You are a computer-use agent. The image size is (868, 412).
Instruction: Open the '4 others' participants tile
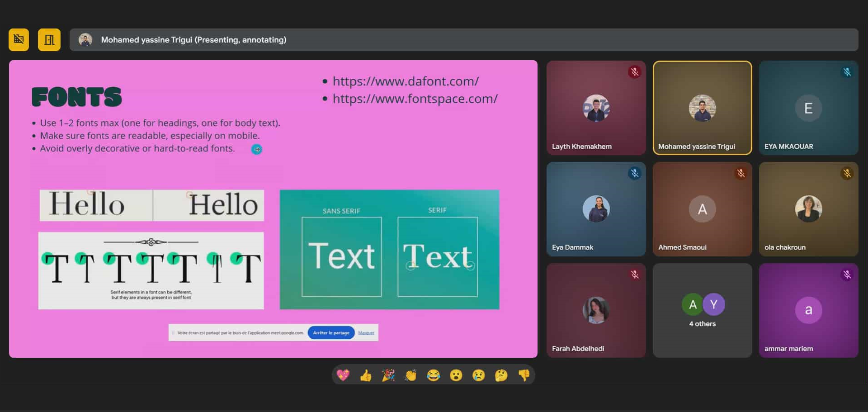[702, 311]
